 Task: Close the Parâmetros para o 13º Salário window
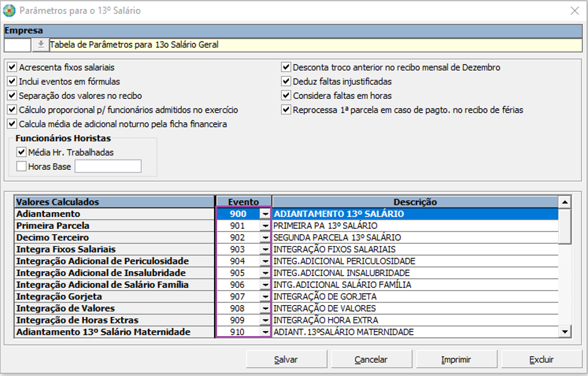point(574,11)
